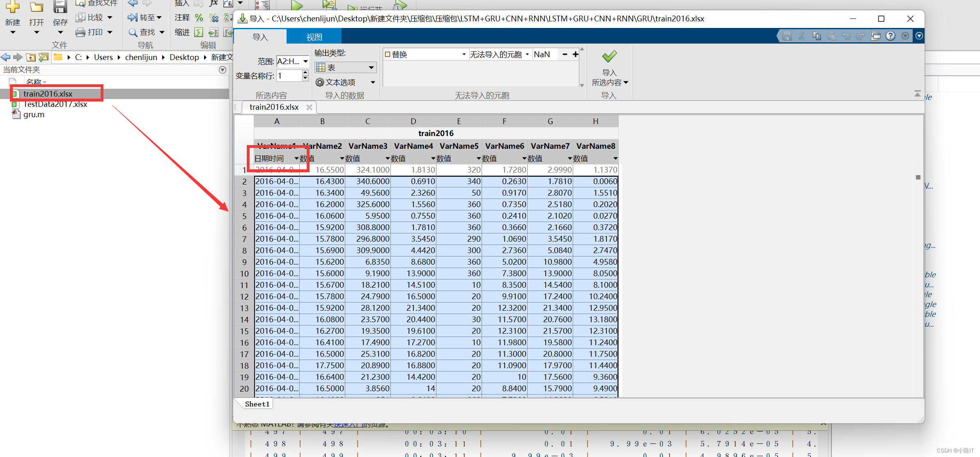Image resolution: width=980 pixels, height=457 pixels.
Task: Open the 数值 type dropdown for VarName8
Action: pyautogui.click(x=615, y=158)
